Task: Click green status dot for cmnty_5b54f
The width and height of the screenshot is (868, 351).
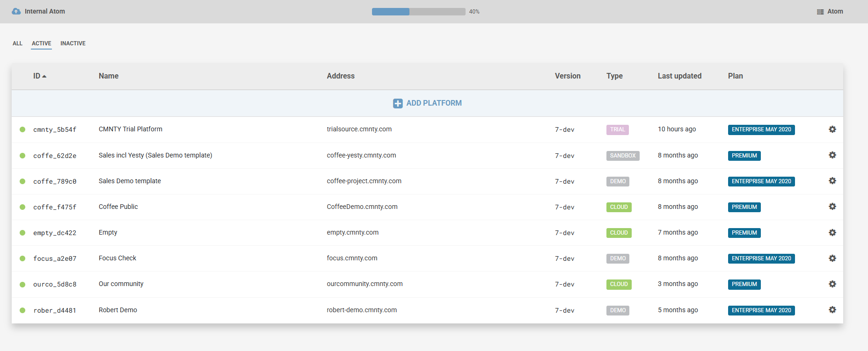Action: click(x=22, y=129)
